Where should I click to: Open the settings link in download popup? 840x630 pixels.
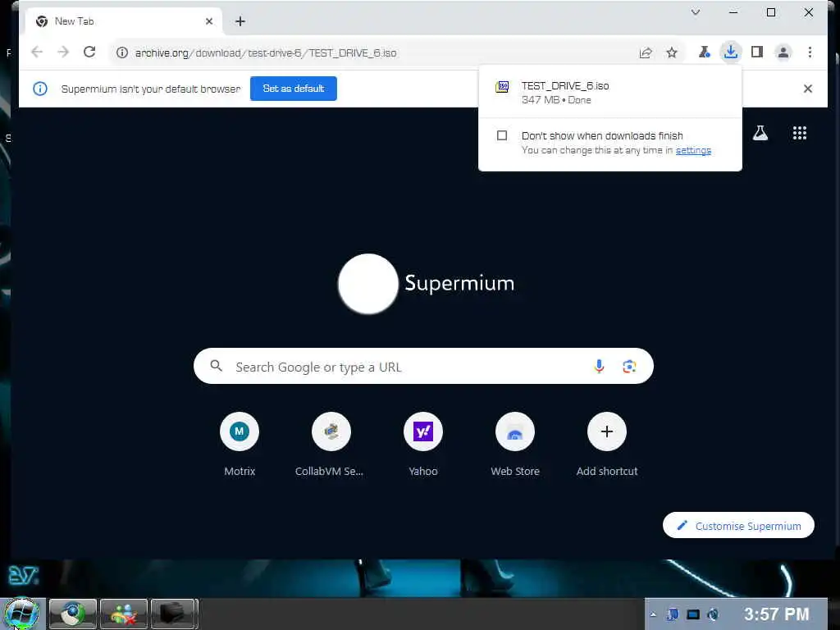[x=693, y=150]
